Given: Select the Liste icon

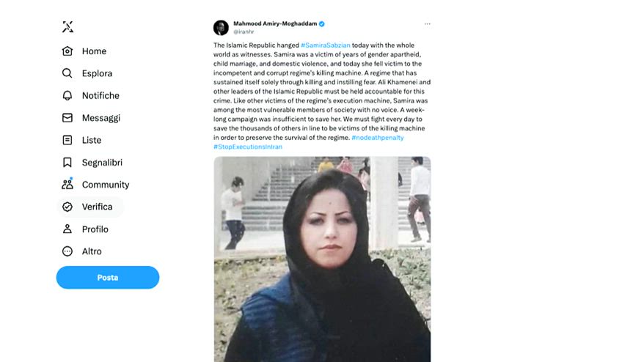Looking at the screenshot, I should tap(67, 140).
